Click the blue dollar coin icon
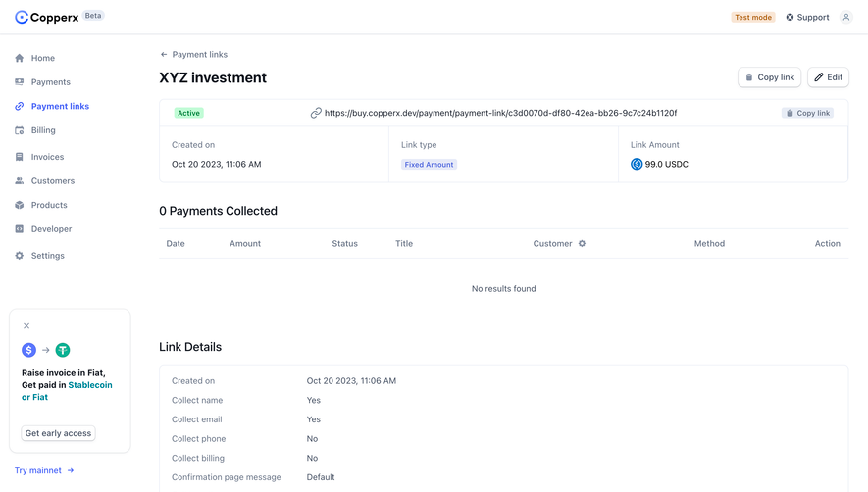 (x=28, y=350)
